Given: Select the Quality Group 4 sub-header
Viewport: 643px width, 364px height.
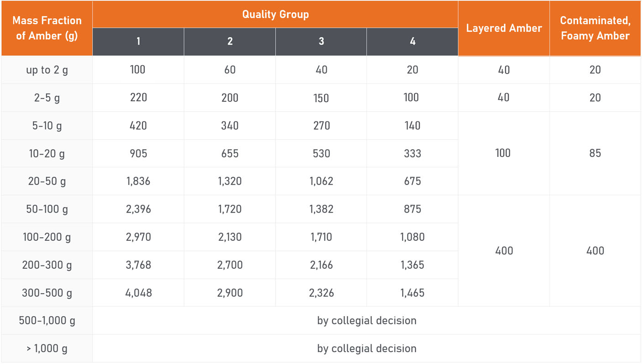Looking at the screenshot, I should click(x=413, y=42).
